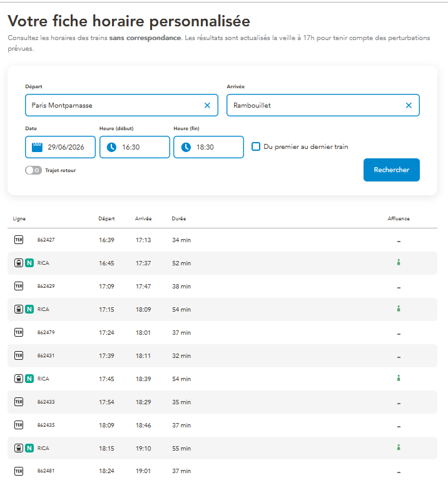The width and height of the screenshot is (448, 490).
Task: Click the affluence person icon on 17:15 row
Action: pyautogui.click(x=399, y=309)
